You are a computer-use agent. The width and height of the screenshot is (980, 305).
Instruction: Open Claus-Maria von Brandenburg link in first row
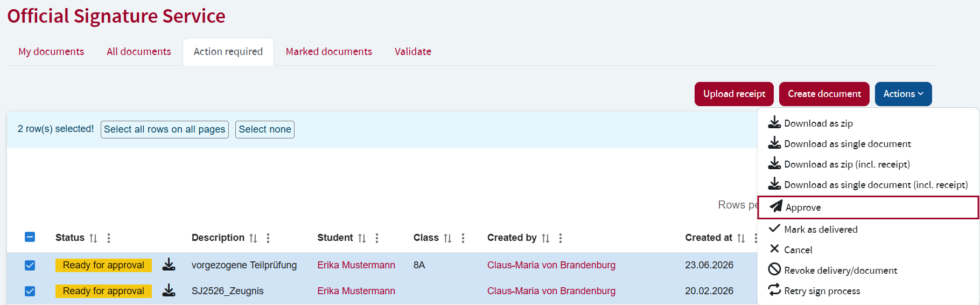point(551,265)
